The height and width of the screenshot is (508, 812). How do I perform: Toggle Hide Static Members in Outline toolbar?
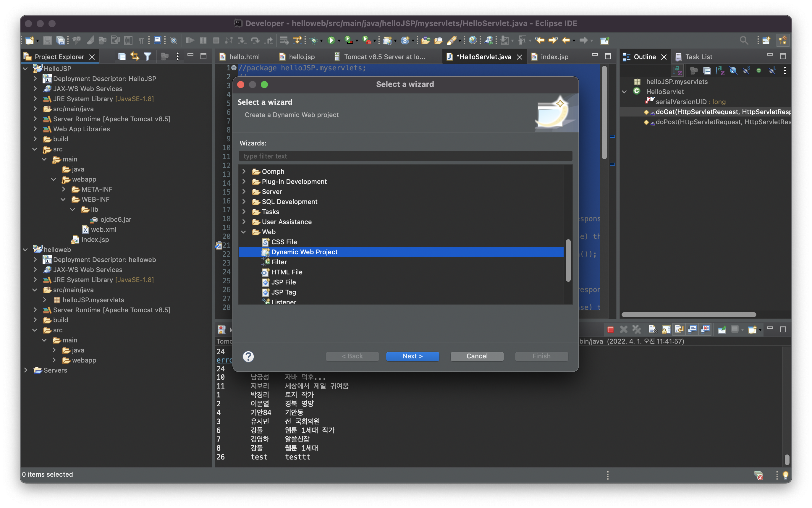[x=746, y=71]
